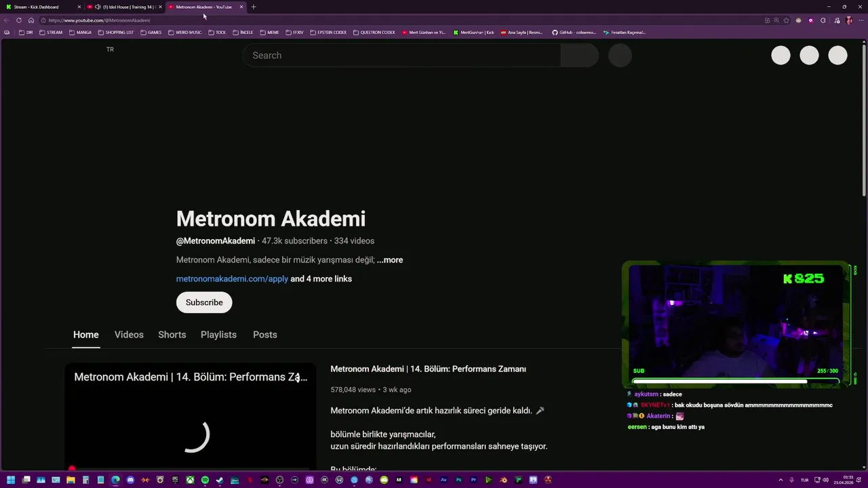Click the YouTube Search box

(401, 56)
